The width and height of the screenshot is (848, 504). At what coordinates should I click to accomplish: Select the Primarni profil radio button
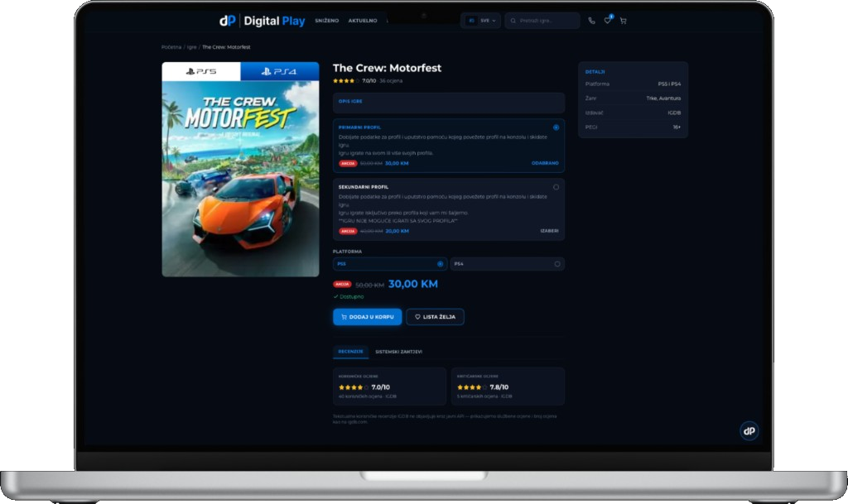click(556, 127)
